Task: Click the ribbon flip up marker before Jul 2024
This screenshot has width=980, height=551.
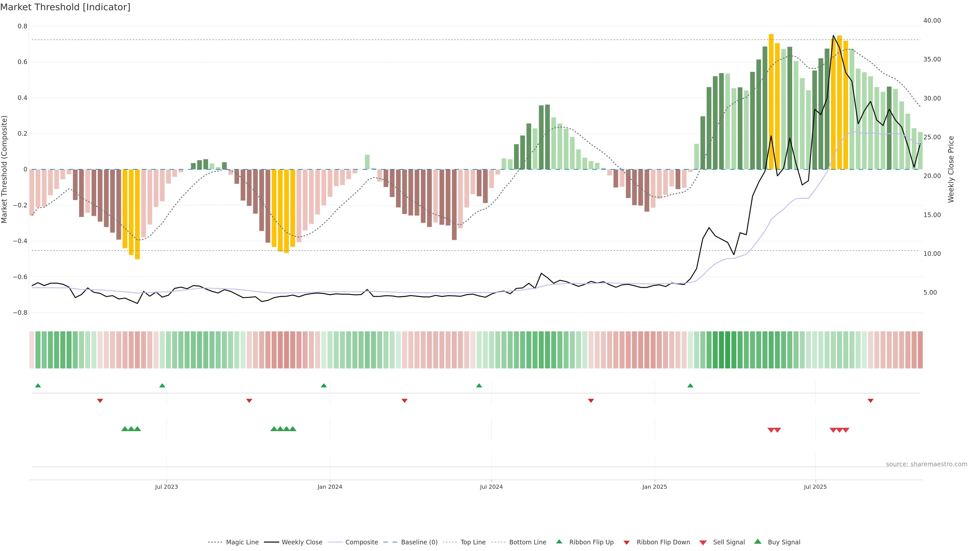Action: [x=479, y=386]
